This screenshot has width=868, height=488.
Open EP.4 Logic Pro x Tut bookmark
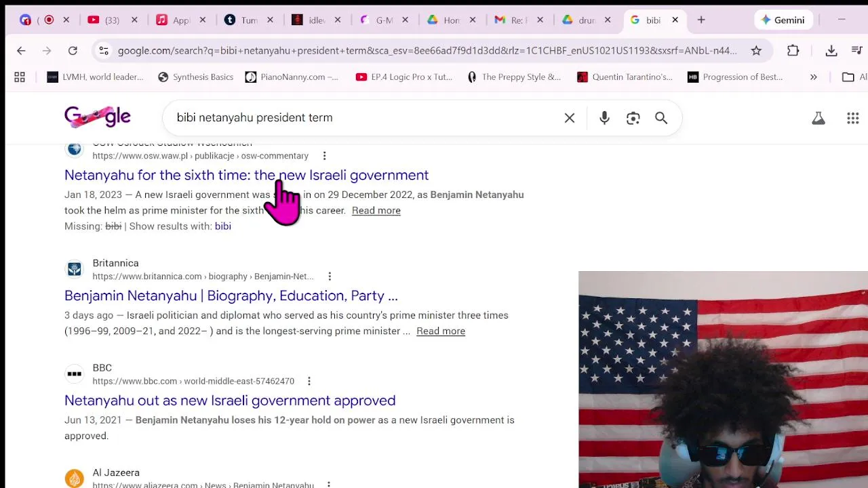[x=404, y=77]
